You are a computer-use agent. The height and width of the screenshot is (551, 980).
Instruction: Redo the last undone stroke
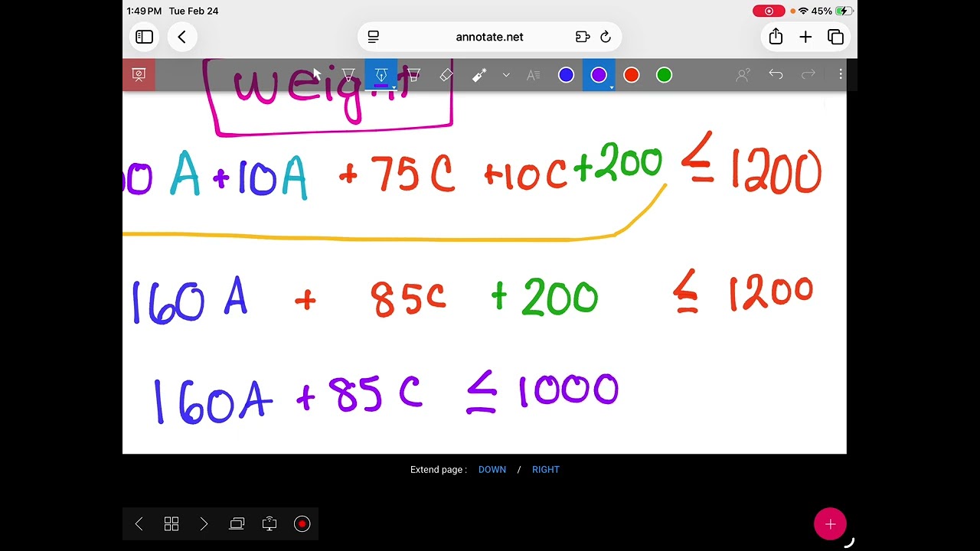808,75
